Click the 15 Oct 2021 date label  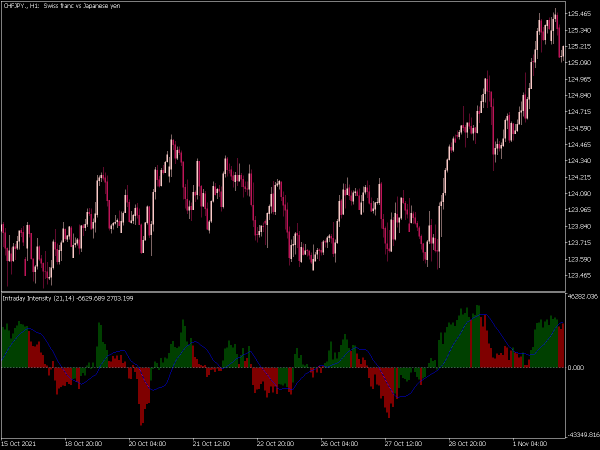(x=19, y=444)
